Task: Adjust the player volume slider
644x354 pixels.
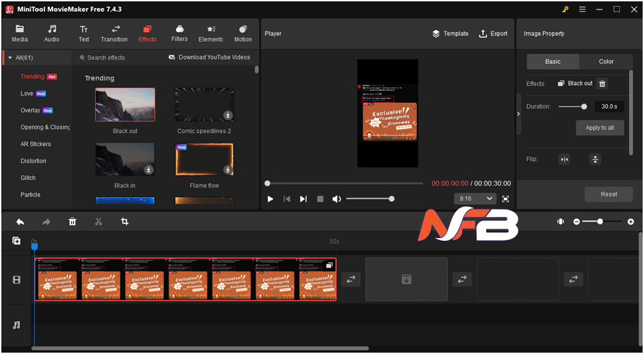Action: (x=370, y=199)
